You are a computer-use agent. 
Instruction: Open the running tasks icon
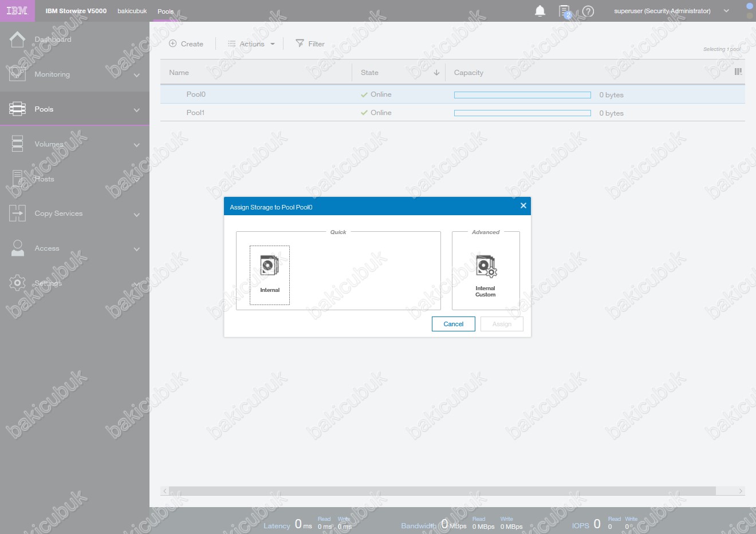click(565, 11)
